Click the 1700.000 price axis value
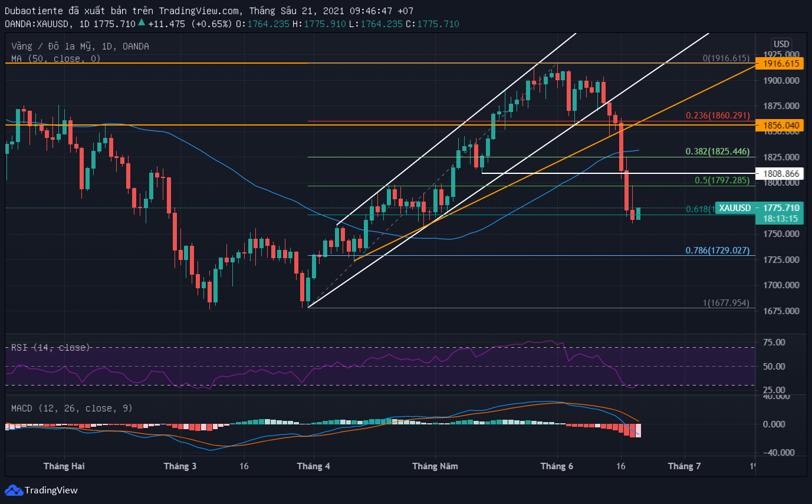The width and height of the screenshot is (812, 504). [781, 285]
